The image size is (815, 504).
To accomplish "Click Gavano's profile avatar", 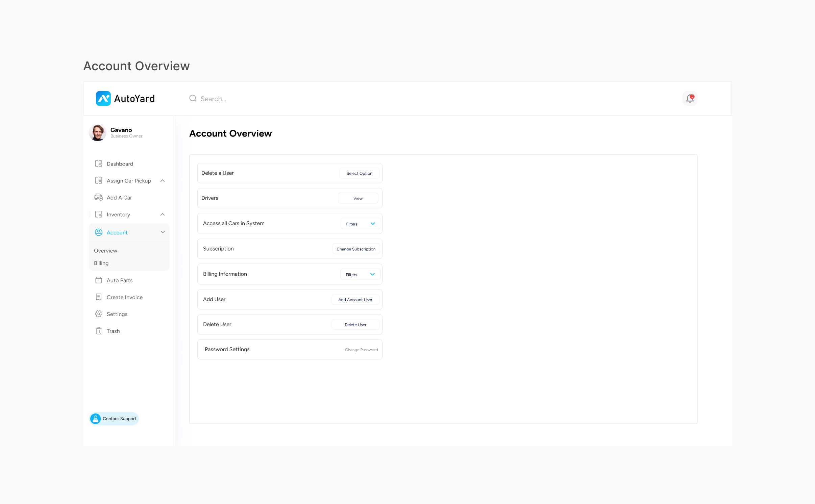I will (98, 132).
